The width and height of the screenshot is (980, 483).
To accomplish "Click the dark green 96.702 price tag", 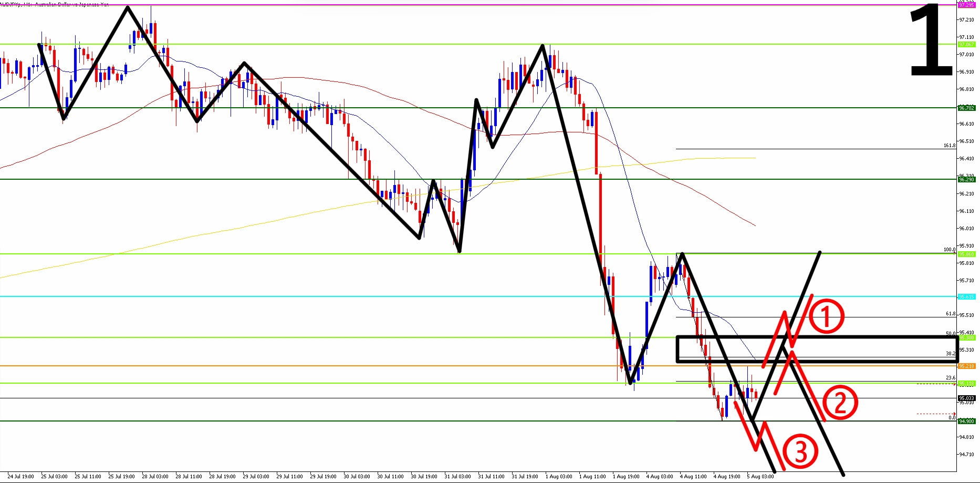I will click(x=966, y=108).
